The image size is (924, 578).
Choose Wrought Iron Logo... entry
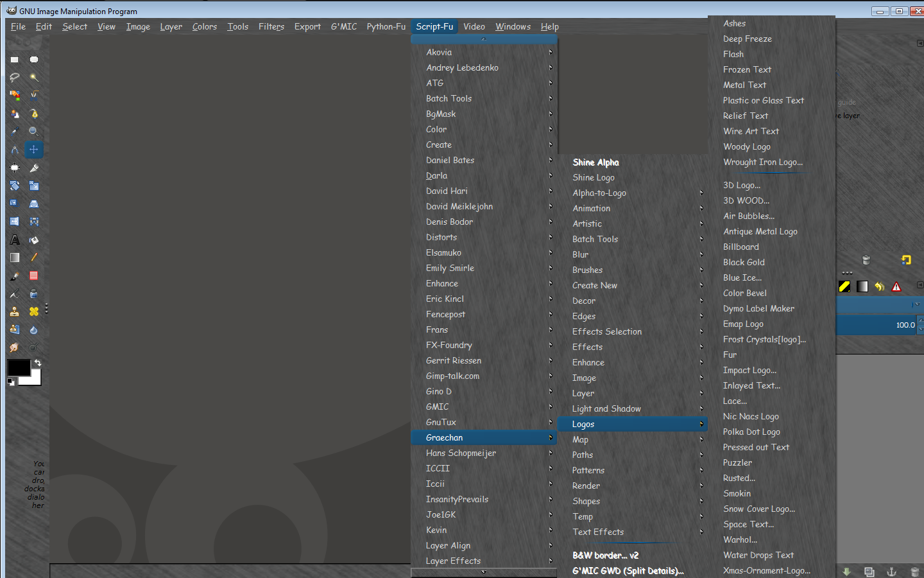pos(763,162)
